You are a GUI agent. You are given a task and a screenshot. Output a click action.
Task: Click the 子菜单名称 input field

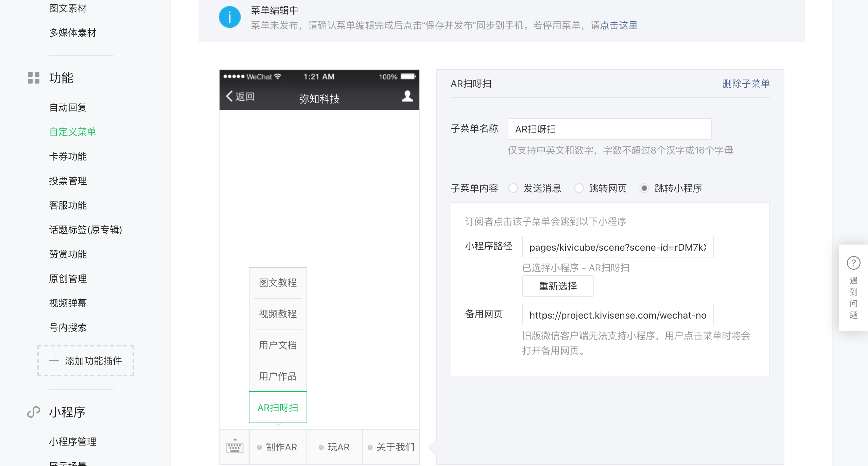coord(609,129)
